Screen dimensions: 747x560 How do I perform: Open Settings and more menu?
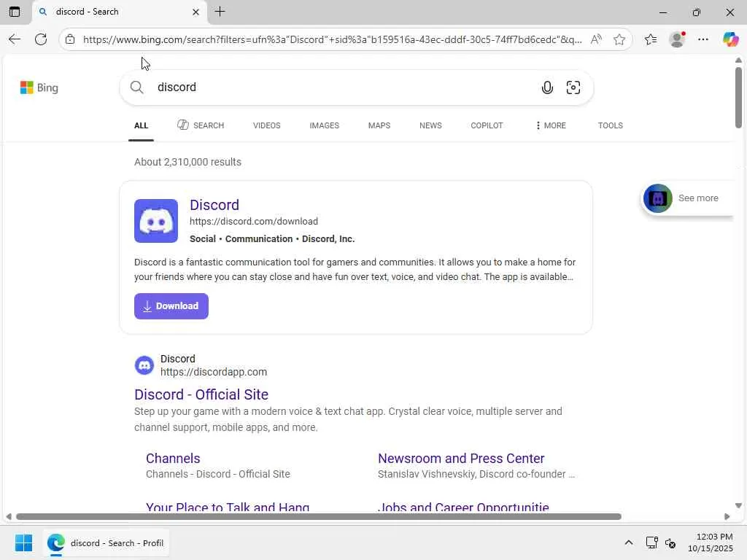pos(703,39)
